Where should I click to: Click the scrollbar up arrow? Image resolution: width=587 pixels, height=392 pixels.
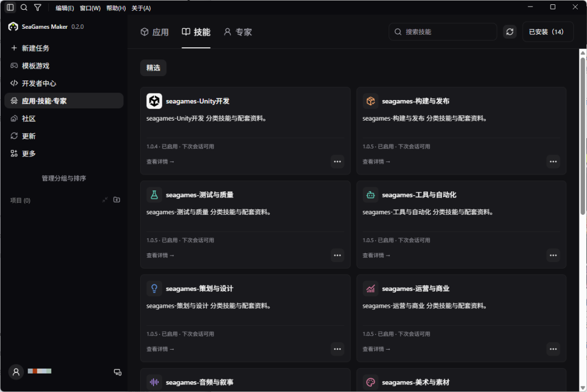coord(583,53)
